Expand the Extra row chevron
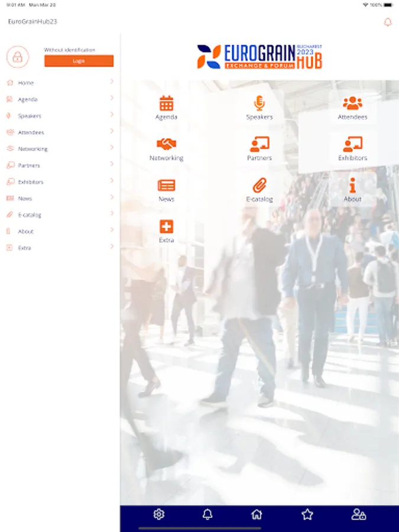This screenshot has height=532, width=399. [112, 246]
